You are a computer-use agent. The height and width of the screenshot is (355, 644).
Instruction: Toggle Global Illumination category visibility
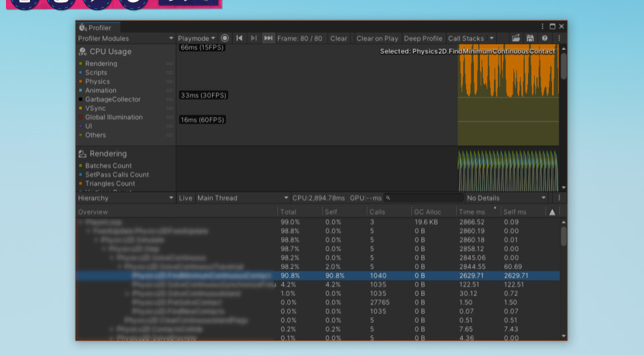tap(81, 117)
